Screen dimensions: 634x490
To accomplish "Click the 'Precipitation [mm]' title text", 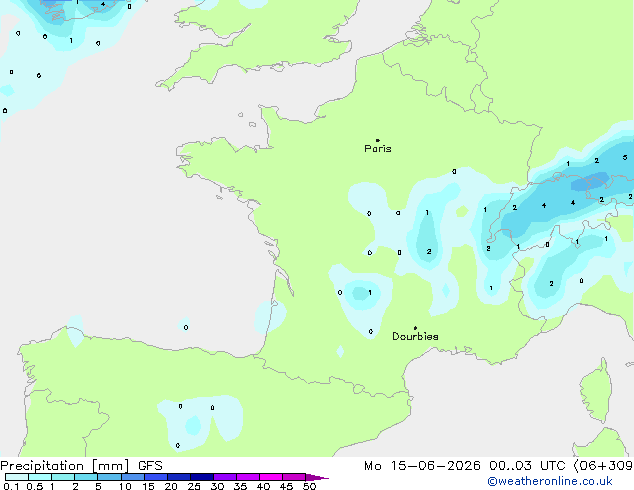I will (x=65, y=466).
